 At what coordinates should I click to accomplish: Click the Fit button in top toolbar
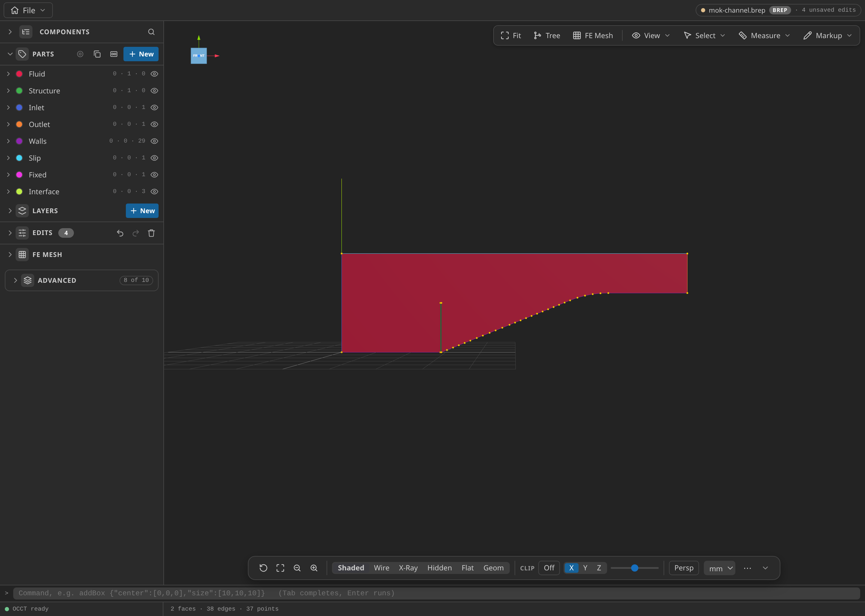click(511, 36)
